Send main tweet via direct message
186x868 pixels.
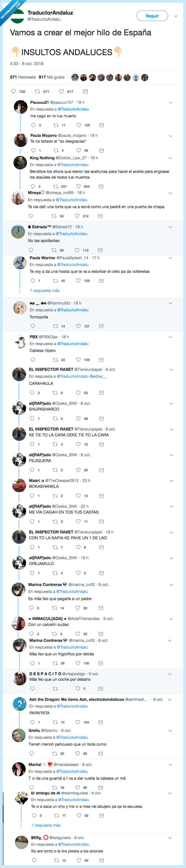pos(85,91)
